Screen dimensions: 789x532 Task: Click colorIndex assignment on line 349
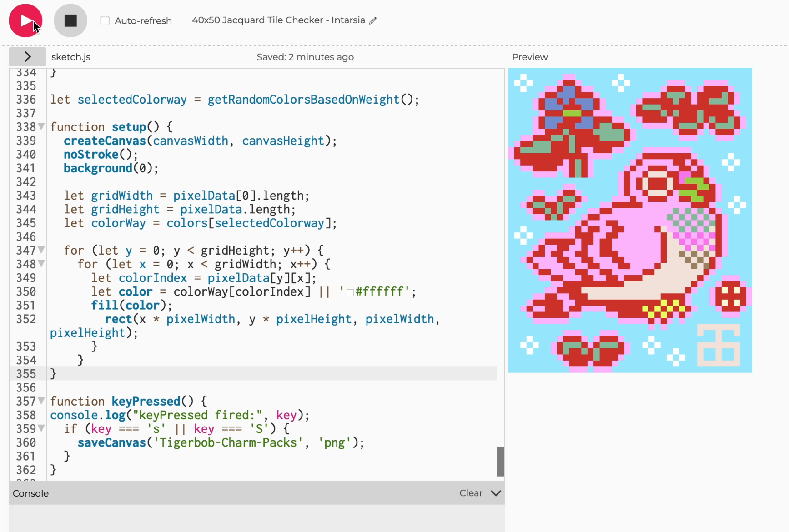click(x=204, y=278)
